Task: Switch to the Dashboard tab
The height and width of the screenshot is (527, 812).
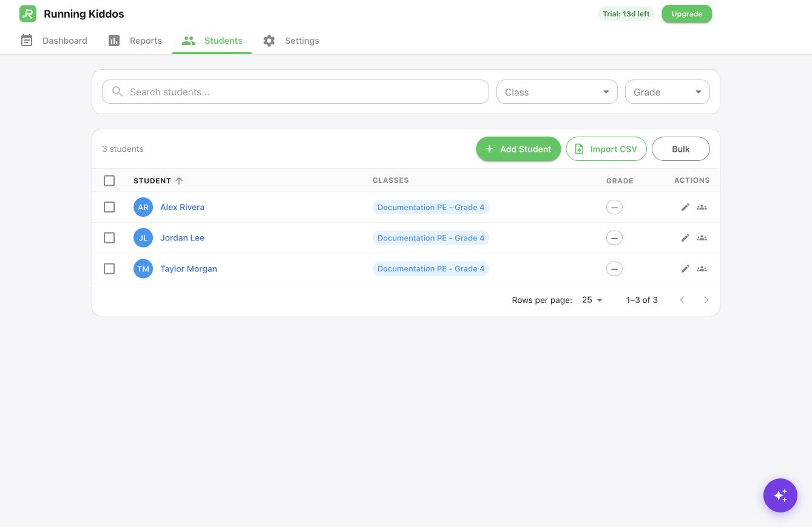Action: (x=54, y=41)
